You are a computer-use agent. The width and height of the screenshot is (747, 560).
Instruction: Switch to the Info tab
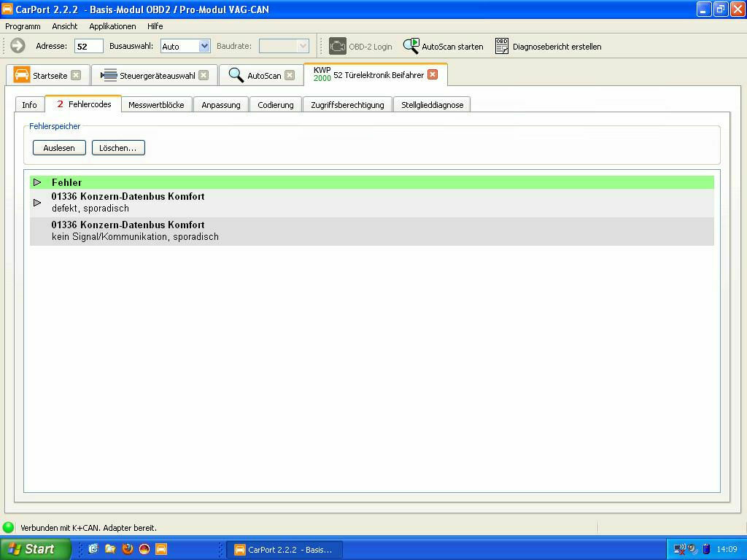tap(29, 105)
